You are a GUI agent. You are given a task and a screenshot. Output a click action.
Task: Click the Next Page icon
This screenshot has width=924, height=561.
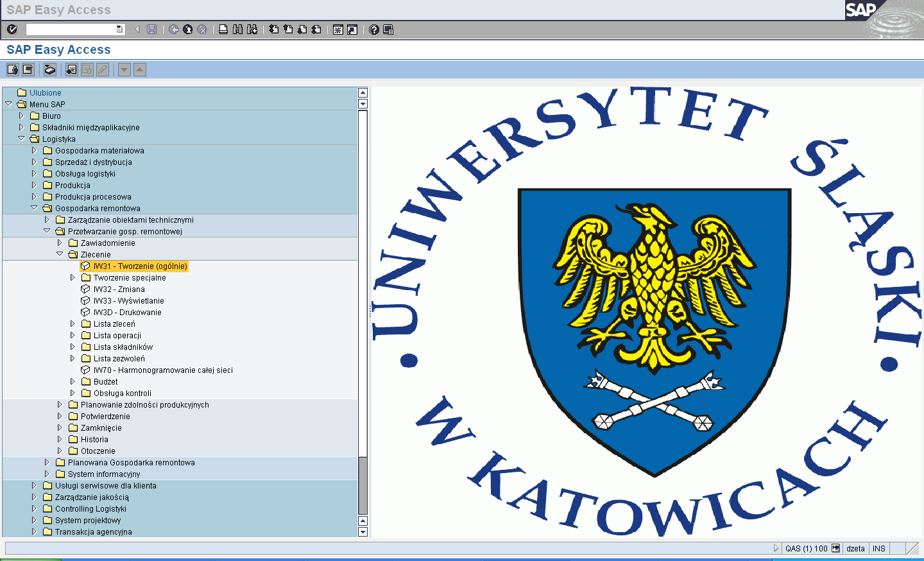[x=302, y=30]
